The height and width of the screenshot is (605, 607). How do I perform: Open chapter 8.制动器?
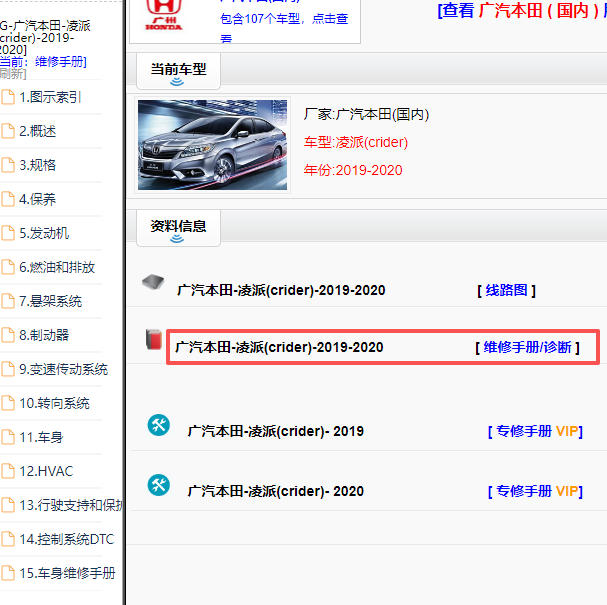point(44,335)
